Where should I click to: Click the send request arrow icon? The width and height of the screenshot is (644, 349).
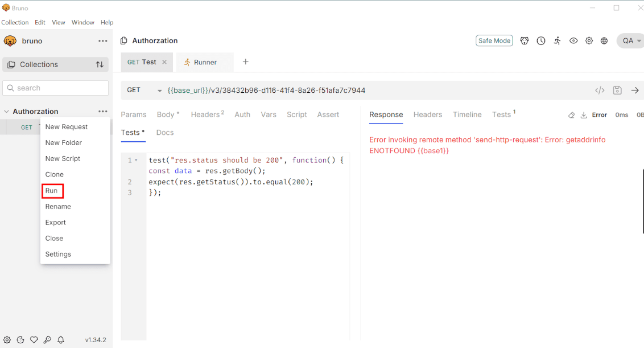coord(635,91)
